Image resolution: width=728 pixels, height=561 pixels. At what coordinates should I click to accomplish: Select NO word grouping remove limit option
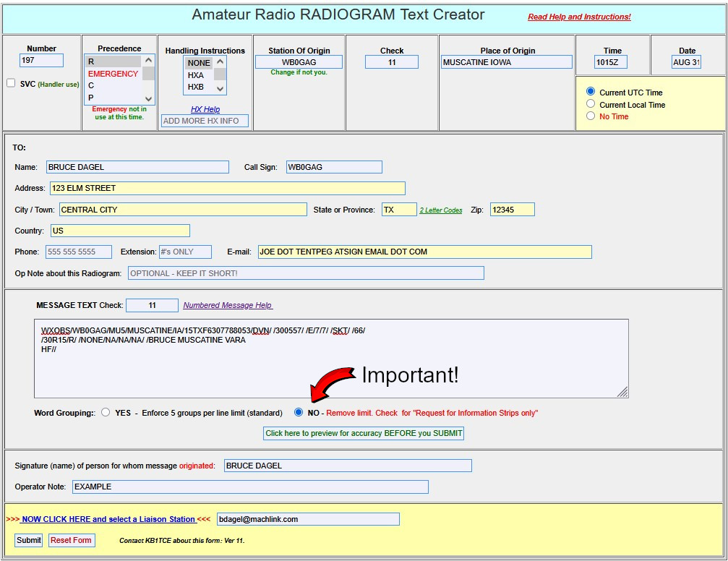pos(299,413)
